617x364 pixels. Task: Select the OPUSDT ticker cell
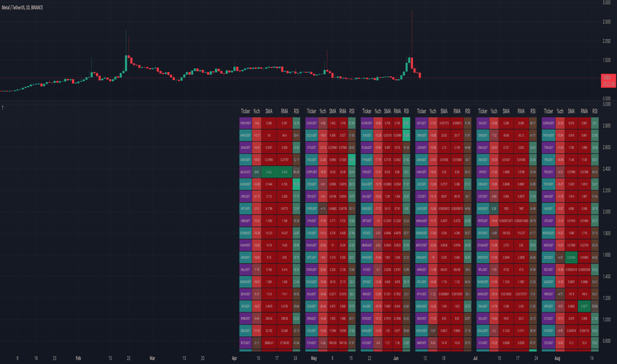[483, 172]
